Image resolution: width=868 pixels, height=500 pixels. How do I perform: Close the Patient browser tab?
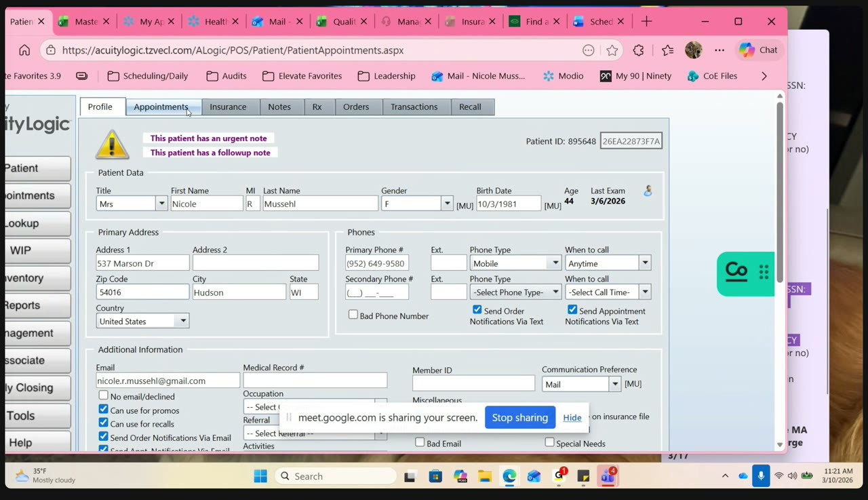[x=41, y=22]
